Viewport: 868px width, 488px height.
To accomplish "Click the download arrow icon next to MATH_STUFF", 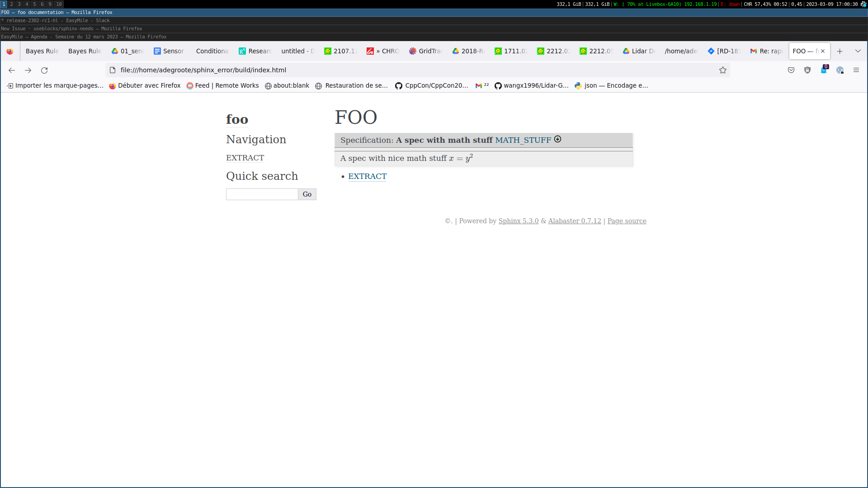I will click(557, 139).
